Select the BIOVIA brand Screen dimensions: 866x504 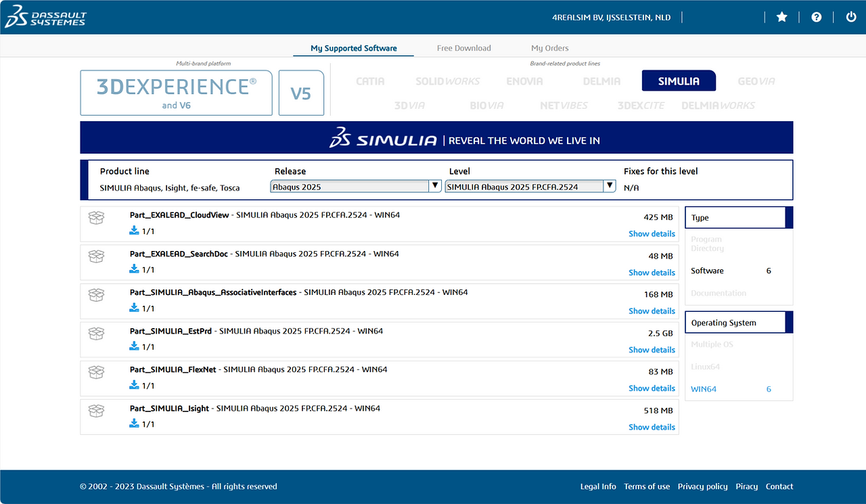(x=487, y=106)
